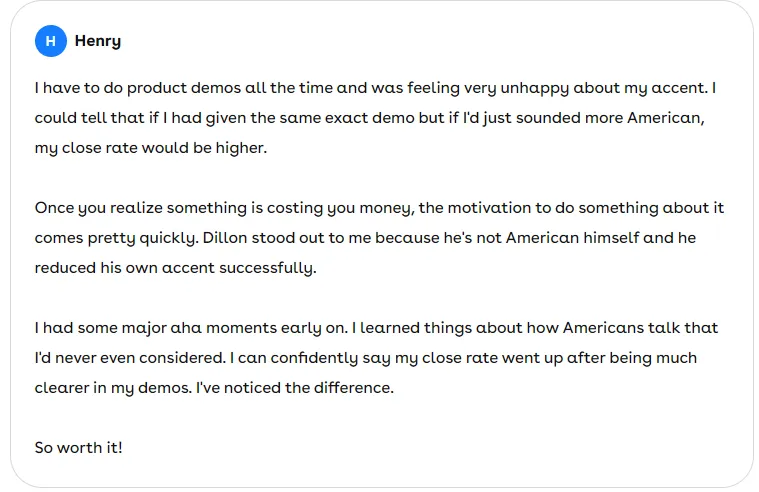
Task: Click the word "unhappy" in the first line
Action: (535, 89)
